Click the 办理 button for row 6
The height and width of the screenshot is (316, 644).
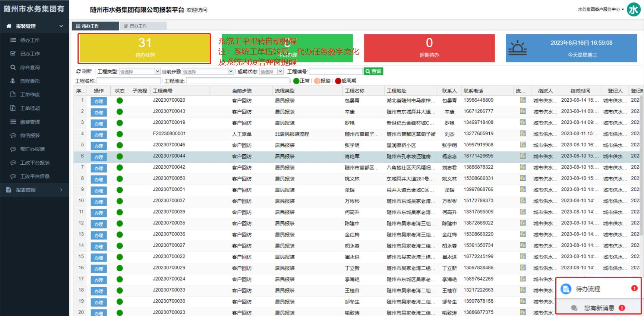(x=98, y=157)
